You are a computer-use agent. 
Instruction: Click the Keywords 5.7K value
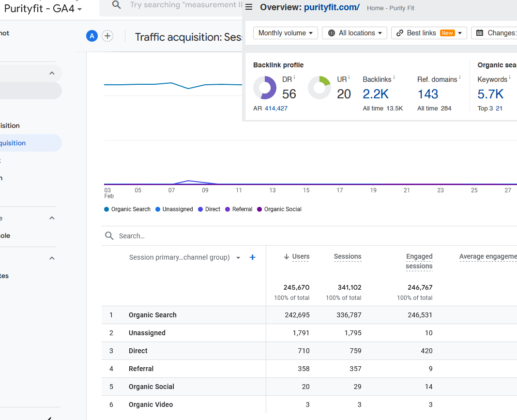[490, 94]
